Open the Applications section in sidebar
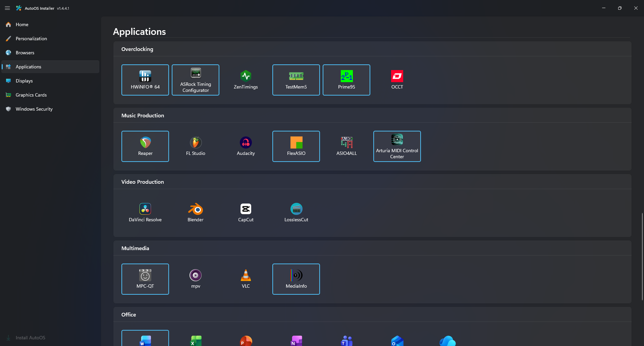This screenshot has height=346, width=644. (50, 67)
